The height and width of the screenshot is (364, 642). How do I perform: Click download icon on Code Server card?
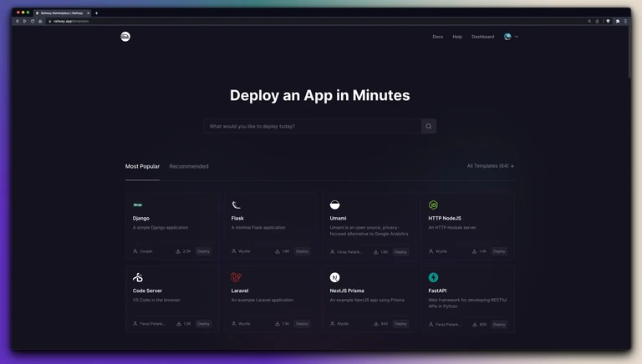click(179, 324)
